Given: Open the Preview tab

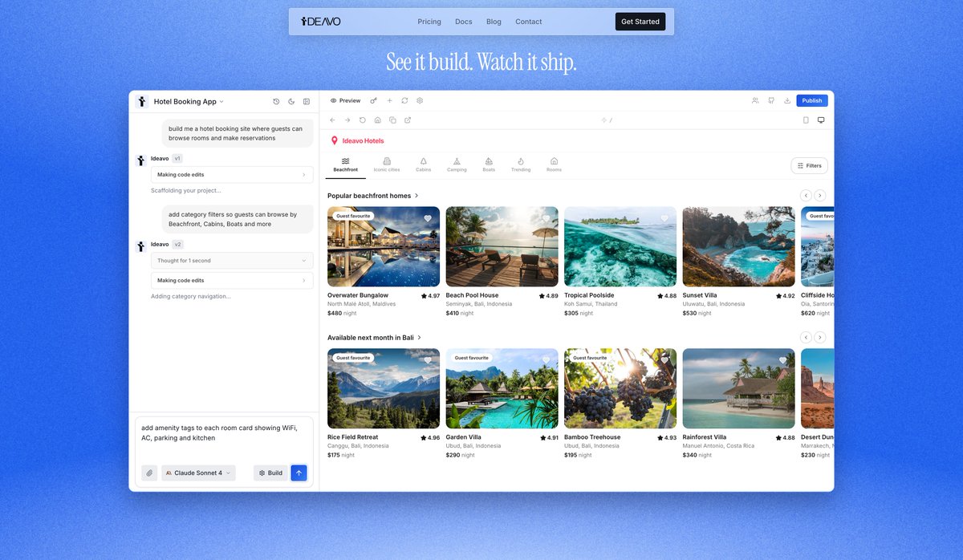Looking at the screenshot, I should pos(345,101).
